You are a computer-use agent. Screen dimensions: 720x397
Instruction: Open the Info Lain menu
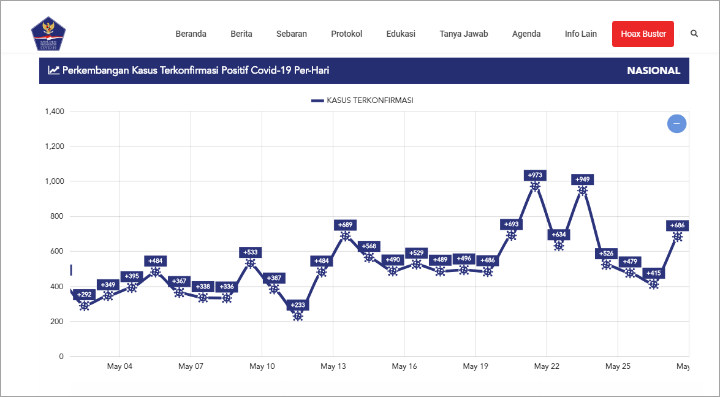point(581,34)
